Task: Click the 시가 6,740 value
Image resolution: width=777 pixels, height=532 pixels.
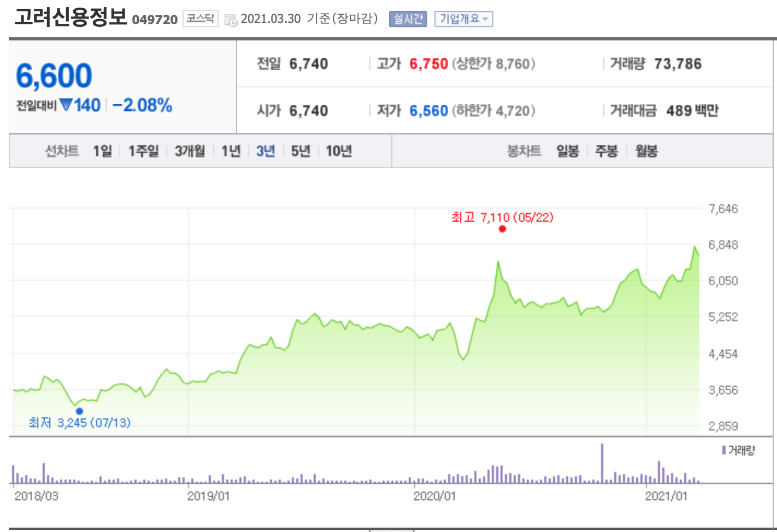Action: [x=309, y=111]
